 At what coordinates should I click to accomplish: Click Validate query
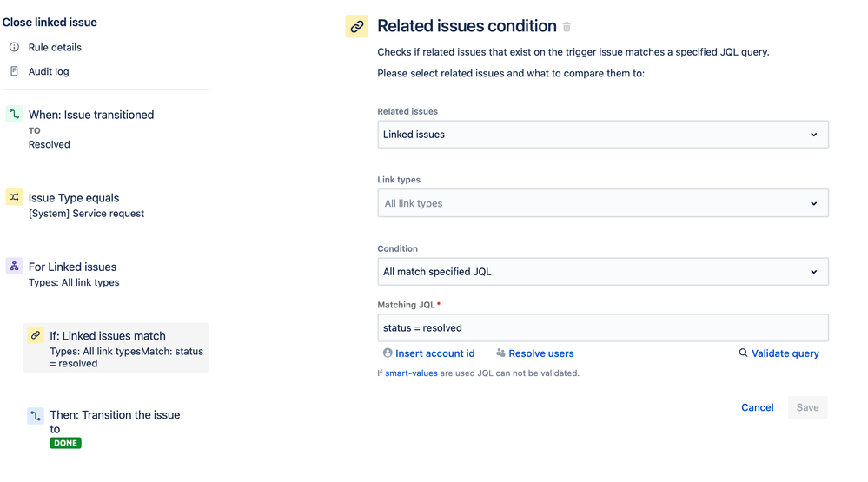pos(785,353)
